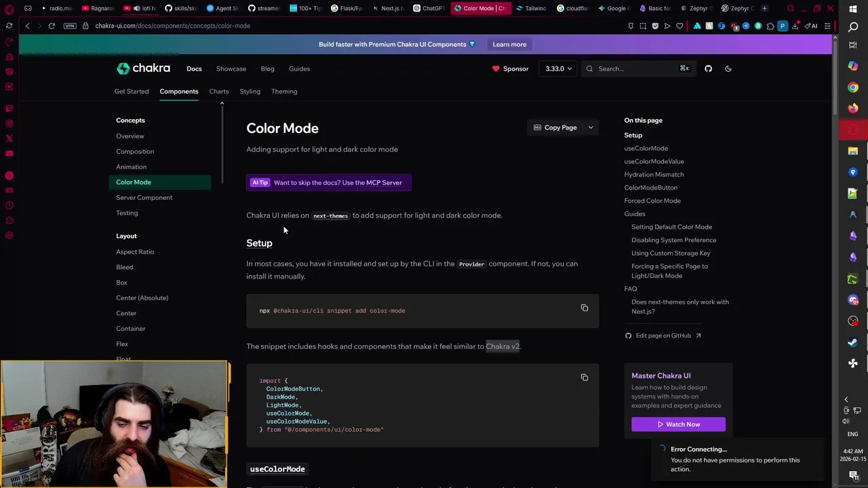This screenshot has width=868, height=488.
Task: Open a new browser tab with plus
Action: [x=764, y=8]
